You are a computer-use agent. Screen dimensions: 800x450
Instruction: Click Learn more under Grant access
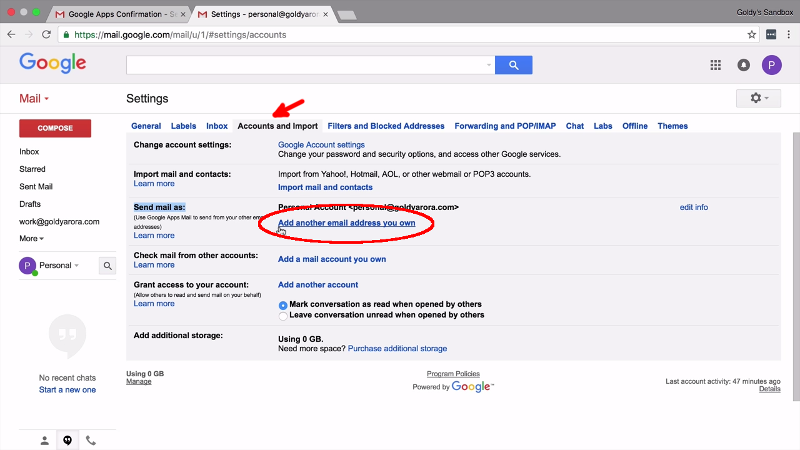pos(154,304)
